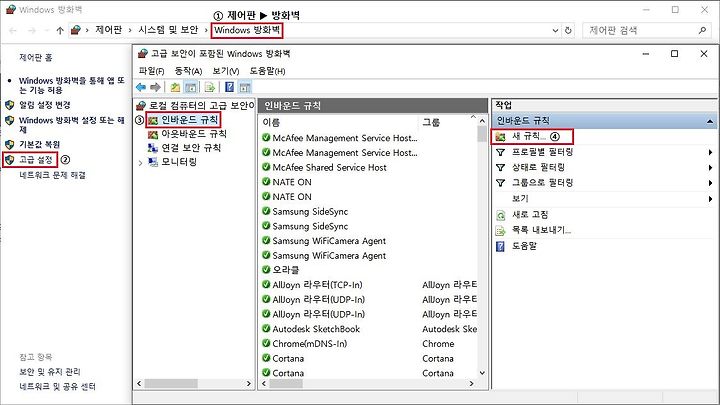Expand the 그룹으로 필터링 submenu arrow
This screenshot has width=720, height=405.
coord(710,183)
